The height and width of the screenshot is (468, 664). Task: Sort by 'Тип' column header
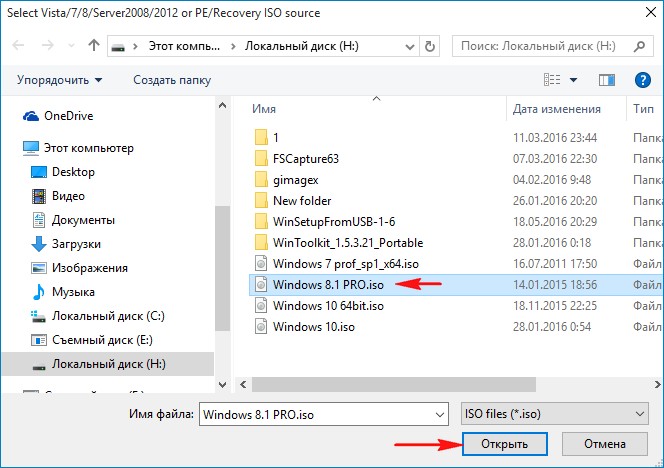pos(643,109)
